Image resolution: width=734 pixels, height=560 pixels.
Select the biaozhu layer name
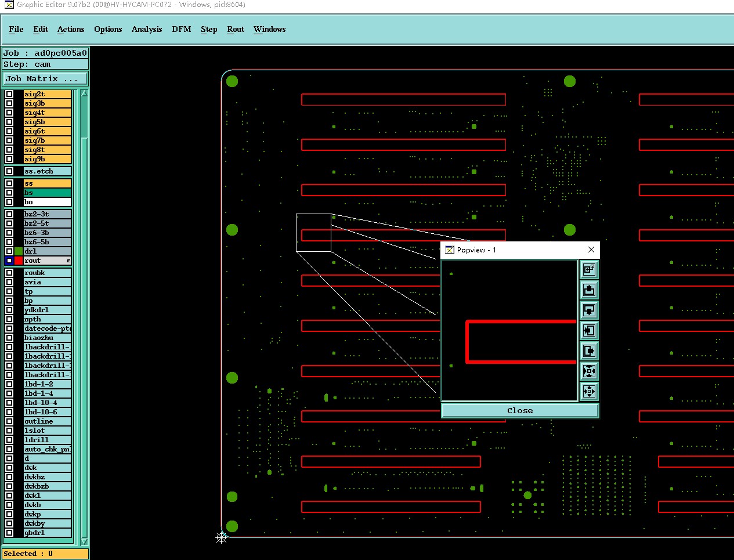47,338
